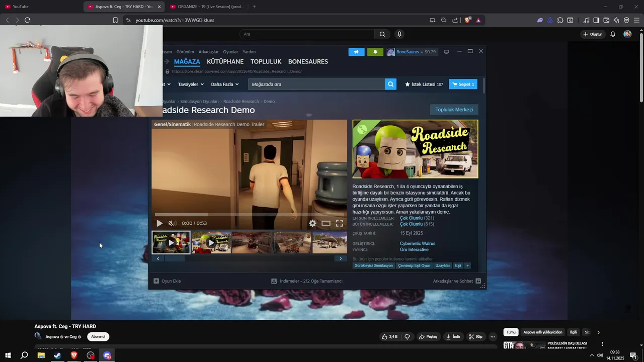This screenshot has height=362, width=644.
Task: Open the media control music note icon
Action: click(586, 20)
